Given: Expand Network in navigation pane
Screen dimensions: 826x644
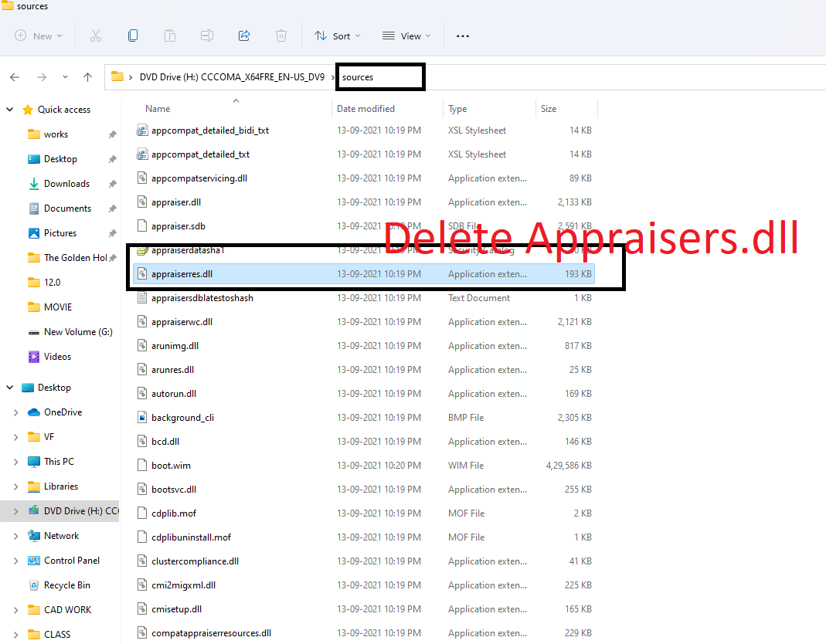Looking at the screenshot, I should click(x=15, y=536).
